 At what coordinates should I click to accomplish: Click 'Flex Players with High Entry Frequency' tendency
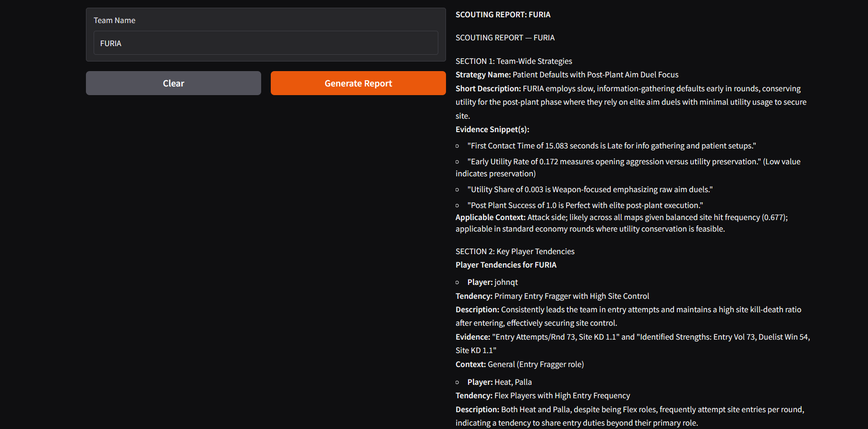(x=562, y=395)
